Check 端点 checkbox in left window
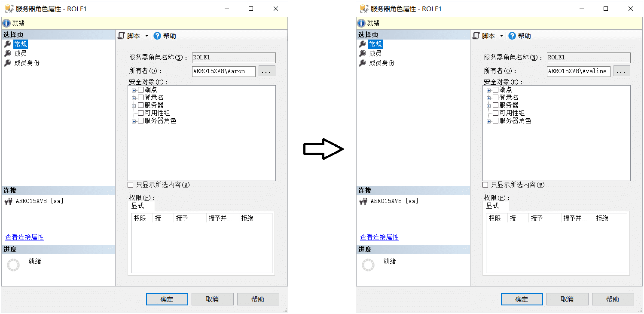 point(140,90)
